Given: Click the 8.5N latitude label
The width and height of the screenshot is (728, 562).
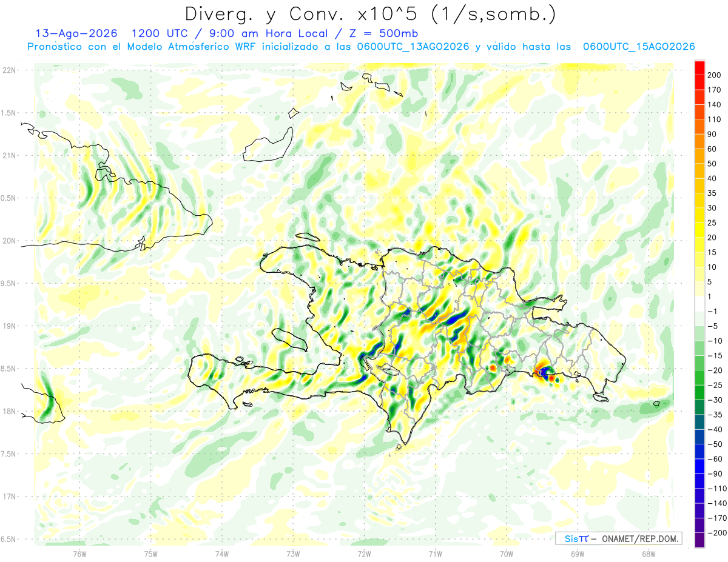Looking at the screenshot, I should pos(9,369).
